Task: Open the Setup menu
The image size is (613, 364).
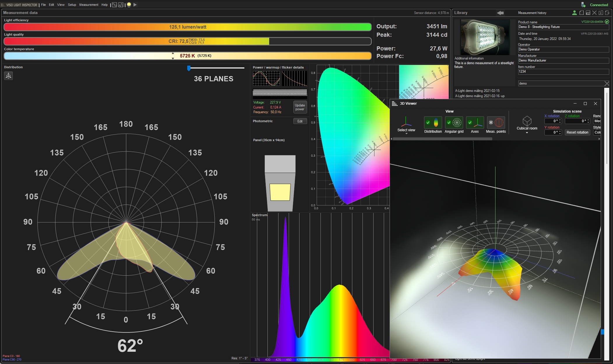Action: (x=72, y=5)
